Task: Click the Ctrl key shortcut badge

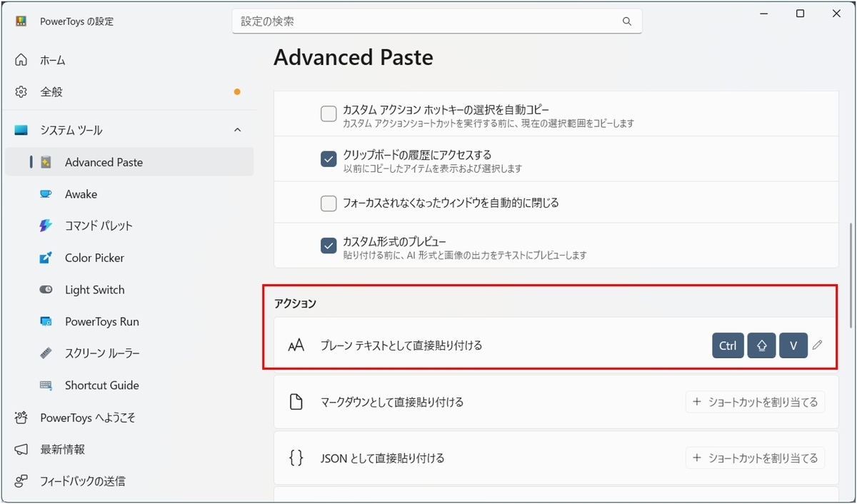Action: pyautogui.click(x=728, y=346)
